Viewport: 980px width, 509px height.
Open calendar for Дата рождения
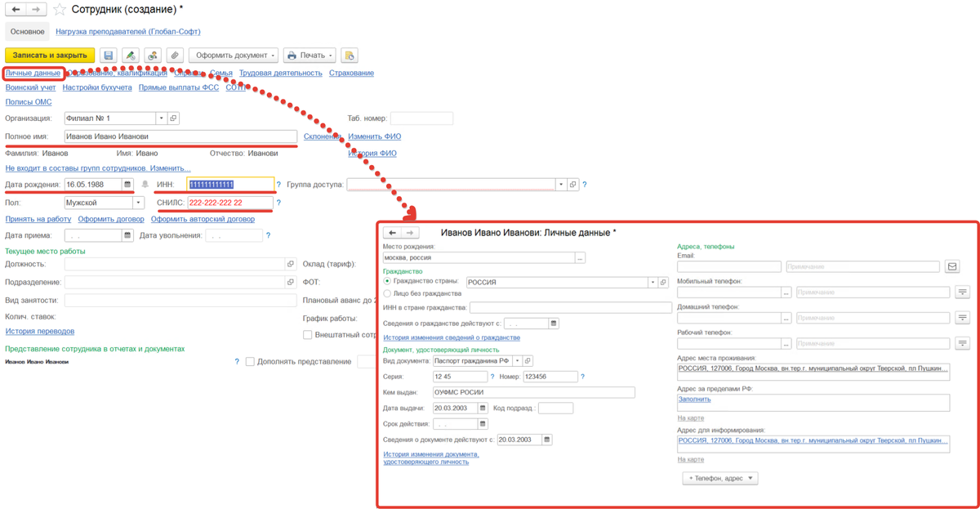point(127,185)
